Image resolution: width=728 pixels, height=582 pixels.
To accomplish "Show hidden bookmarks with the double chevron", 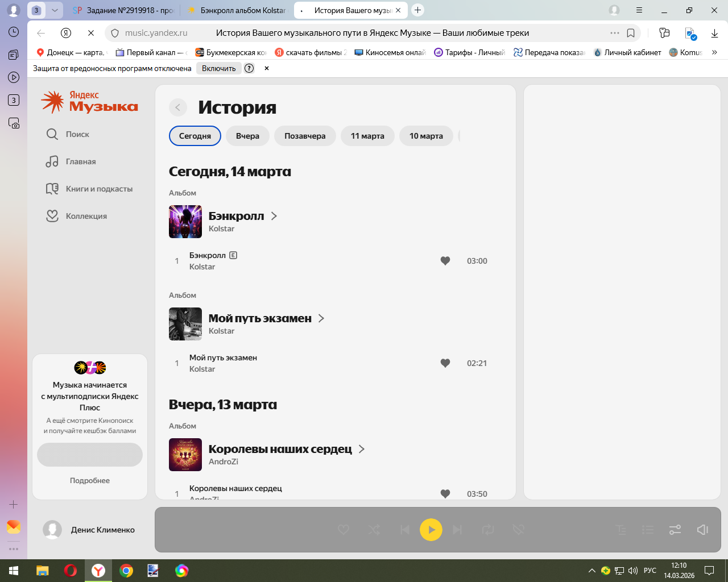I will click(x=714, y=52).
